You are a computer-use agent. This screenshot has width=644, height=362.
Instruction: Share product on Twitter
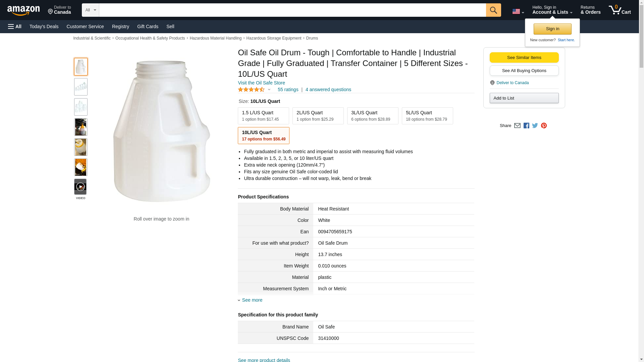point(535,126)
